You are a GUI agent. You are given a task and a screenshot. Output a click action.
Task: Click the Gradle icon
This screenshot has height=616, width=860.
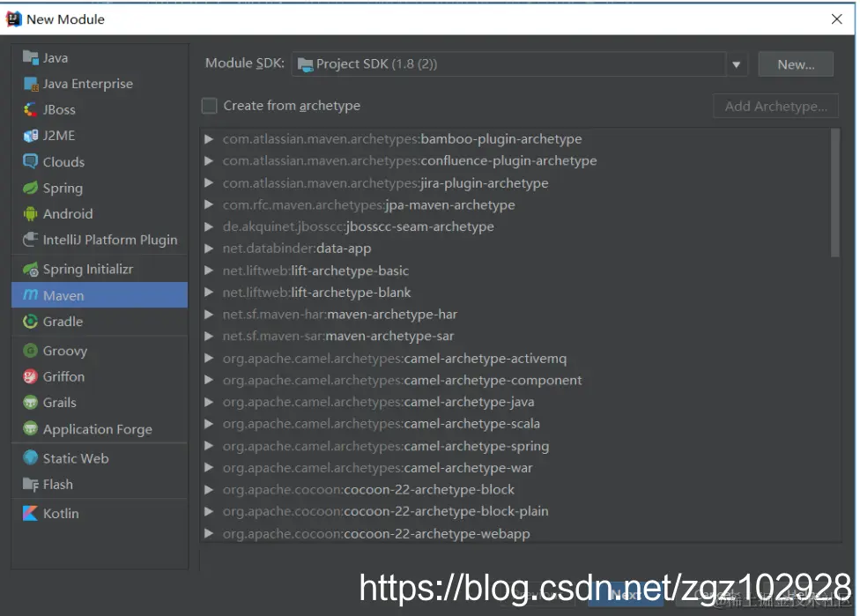30,321
